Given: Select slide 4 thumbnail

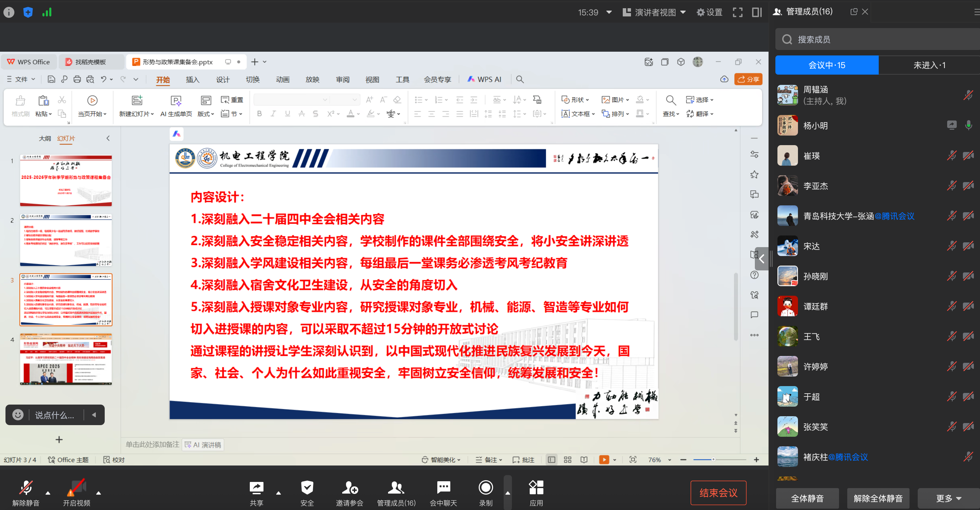Looking at the screenshot, I should point(66,359).
